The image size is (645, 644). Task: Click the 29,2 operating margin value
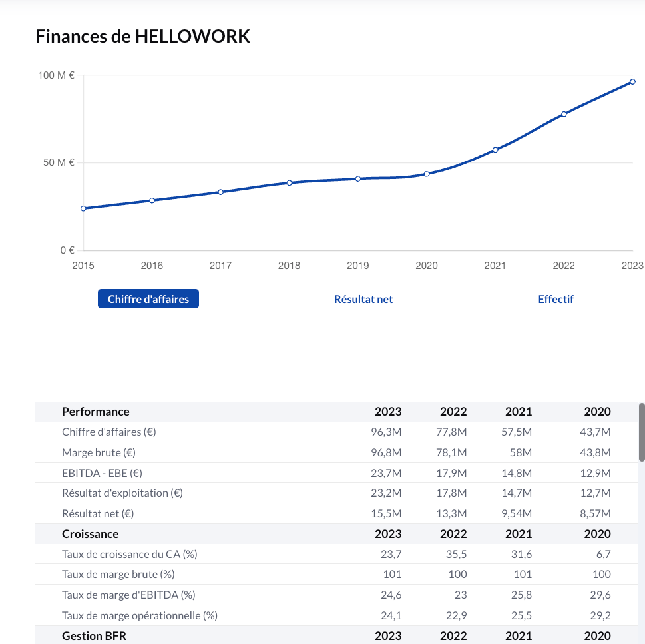tap(600, 615)
